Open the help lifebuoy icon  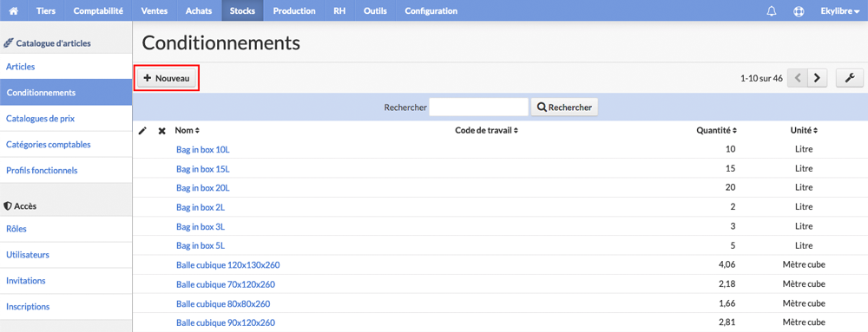tap(798, 10)
